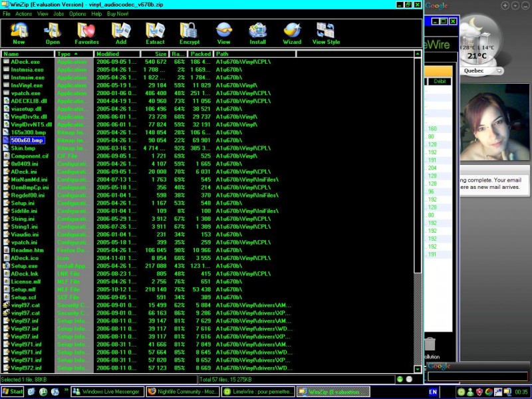This screenshot has width=532, height=399.
Task: Launch the WinZip Wizard toolbar icon
Action: (x=292, y=33)
